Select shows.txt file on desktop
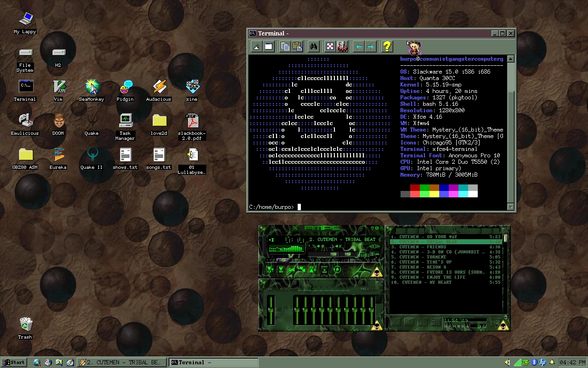 125,158
